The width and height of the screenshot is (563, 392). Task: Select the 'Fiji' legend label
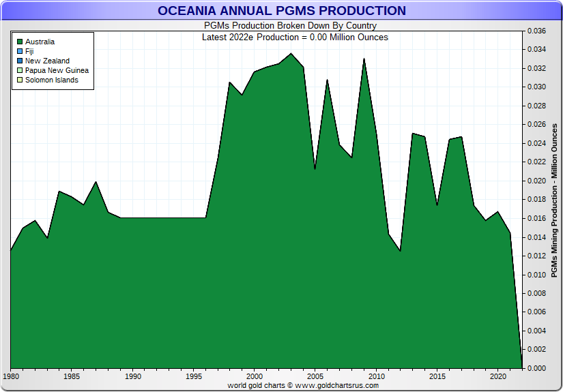tap(29, 51)
